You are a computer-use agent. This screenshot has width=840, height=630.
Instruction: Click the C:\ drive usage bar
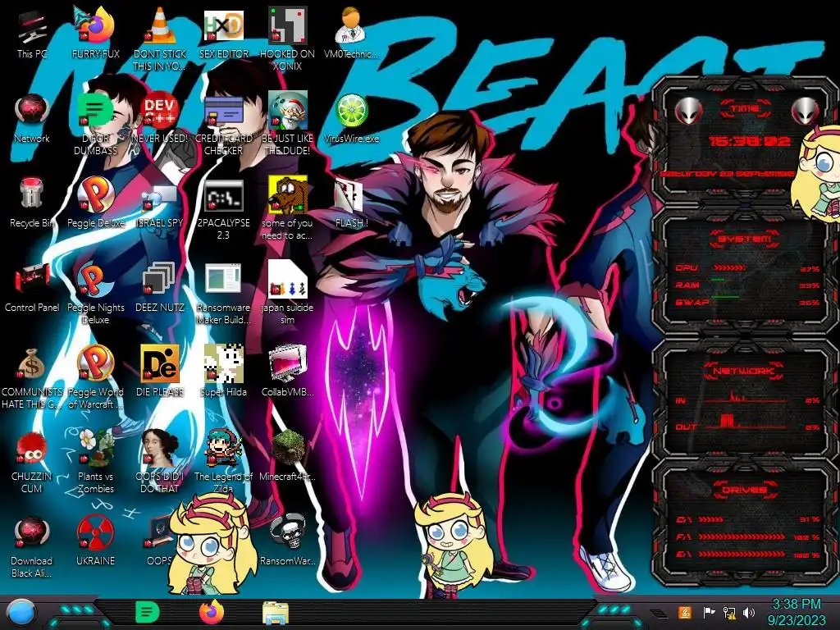(x=711, y=519)
